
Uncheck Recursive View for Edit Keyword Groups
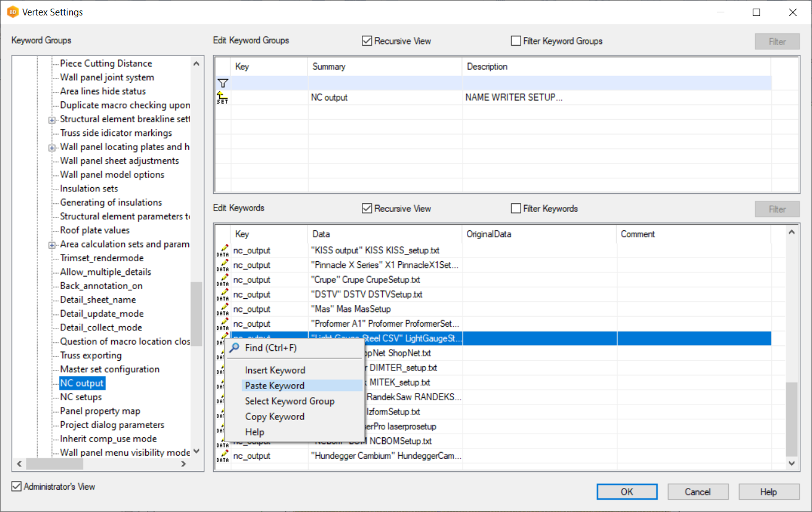click(367, 41)
